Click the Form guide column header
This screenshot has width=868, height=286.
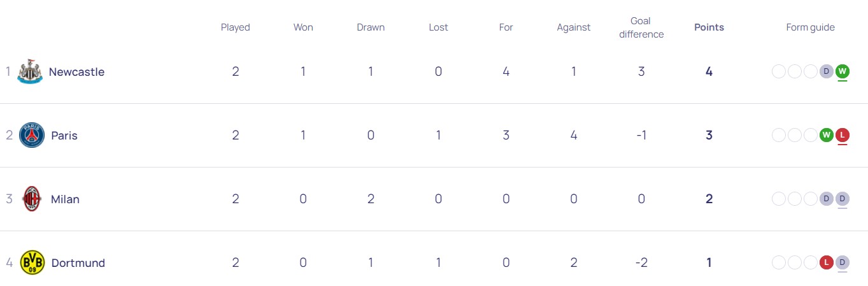[x=810, y=27]
